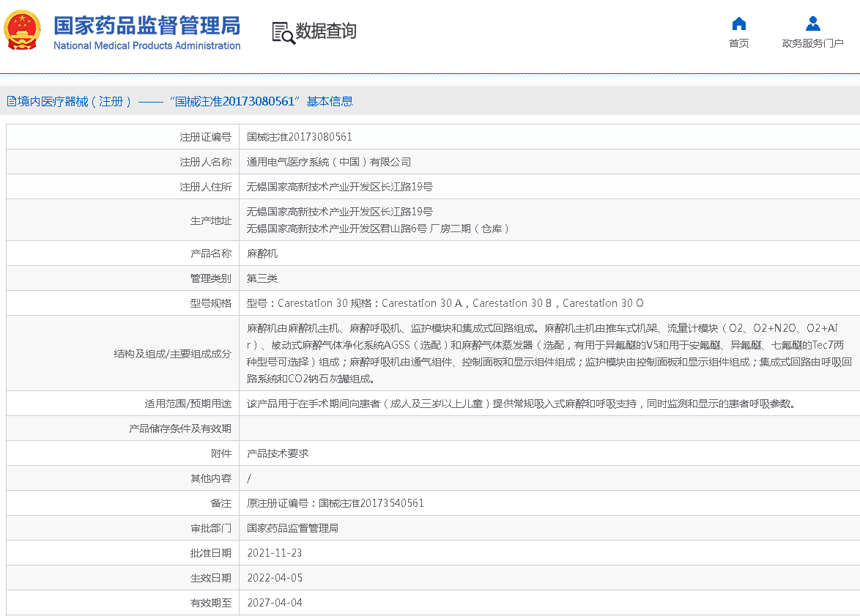Click the national emblem logo

tap(23, 31)
